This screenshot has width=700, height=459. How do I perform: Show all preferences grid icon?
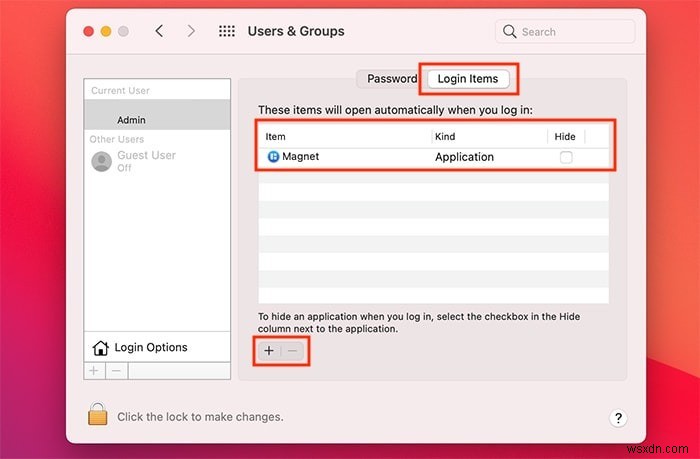227,31
